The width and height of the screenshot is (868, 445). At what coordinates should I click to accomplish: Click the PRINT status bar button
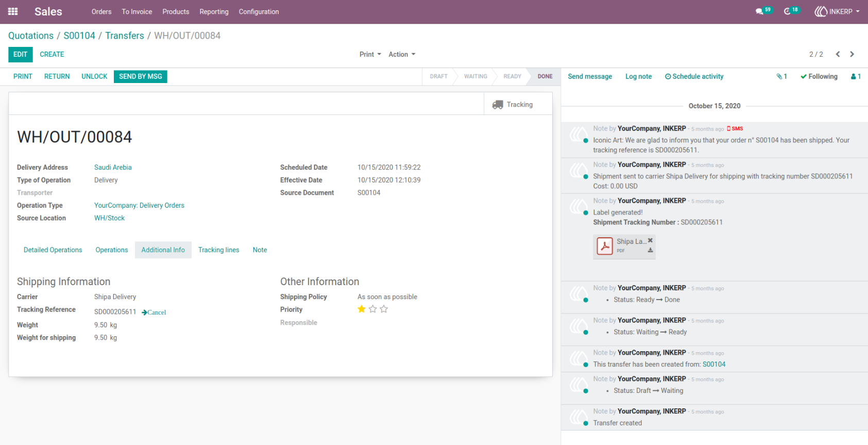pyautogui.click(x=23, y=76)
